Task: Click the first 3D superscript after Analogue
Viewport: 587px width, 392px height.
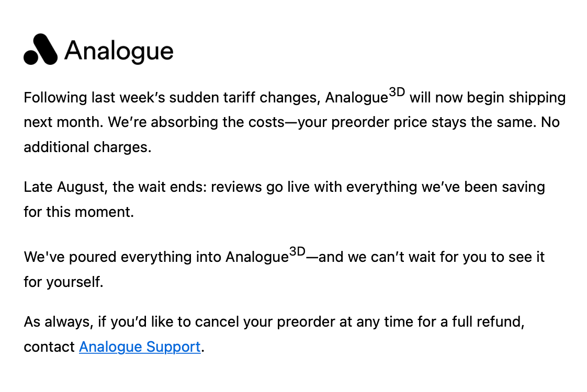Action: 397,92
